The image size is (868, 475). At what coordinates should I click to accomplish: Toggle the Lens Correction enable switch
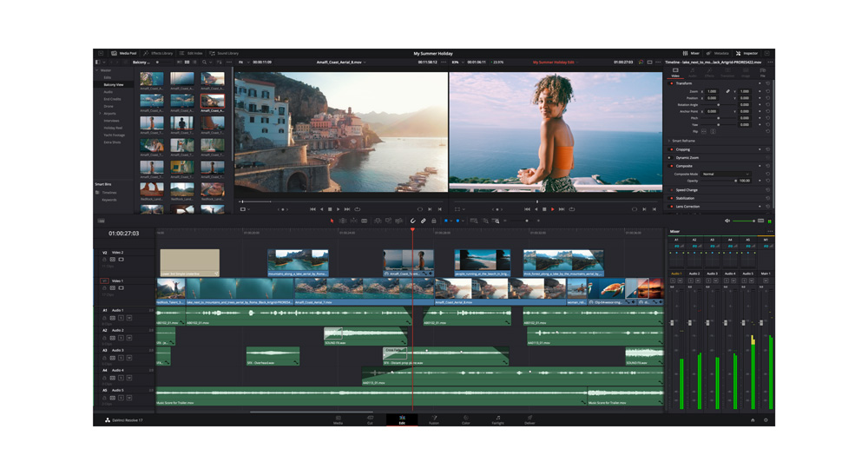[x=671, y=207]
